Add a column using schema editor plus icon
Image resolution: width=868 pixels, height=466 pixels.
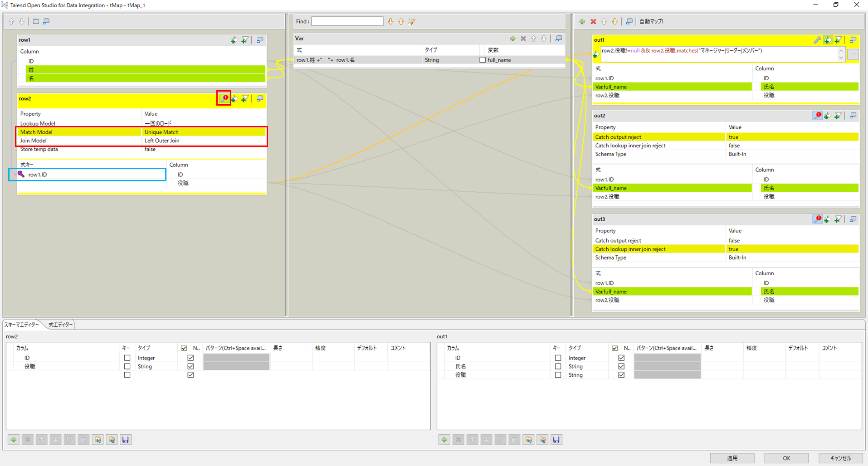(13, 439)
